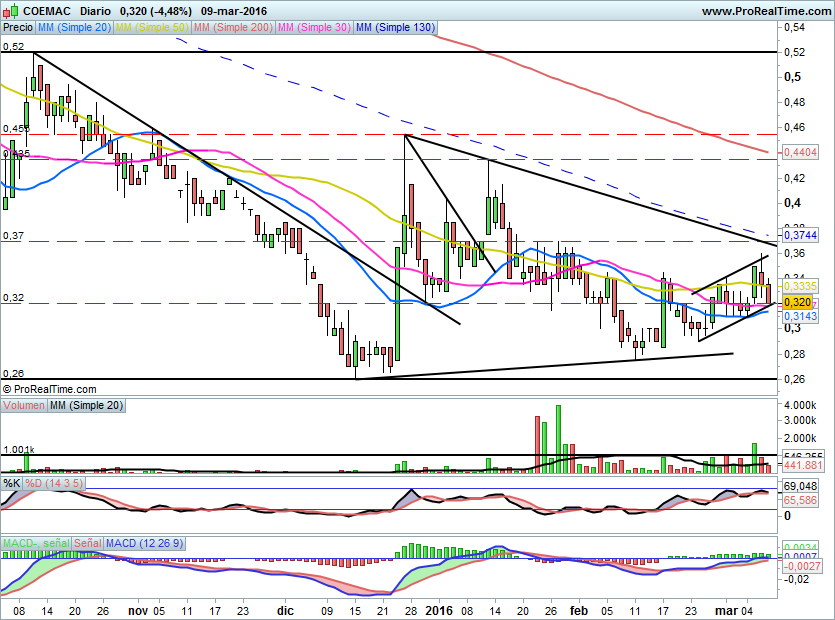The height and width of the screenshot is (620, 835).
Task: Select the %D (14 3 5) stochastic label
Action: click(55, 483)
